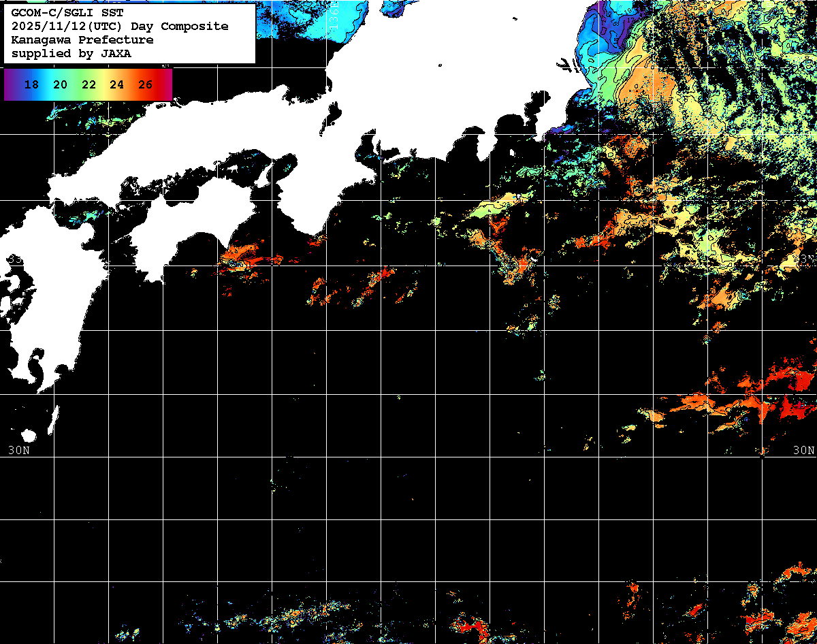
Task: Select the 22 mark on the color bar
Action: click(89, 85)
